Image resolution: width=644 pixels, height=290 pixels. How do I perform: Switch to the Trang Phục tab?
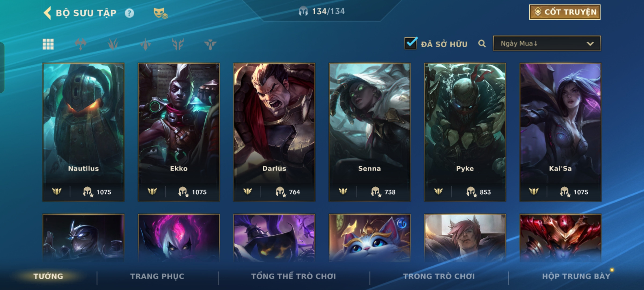pos(157,276)
